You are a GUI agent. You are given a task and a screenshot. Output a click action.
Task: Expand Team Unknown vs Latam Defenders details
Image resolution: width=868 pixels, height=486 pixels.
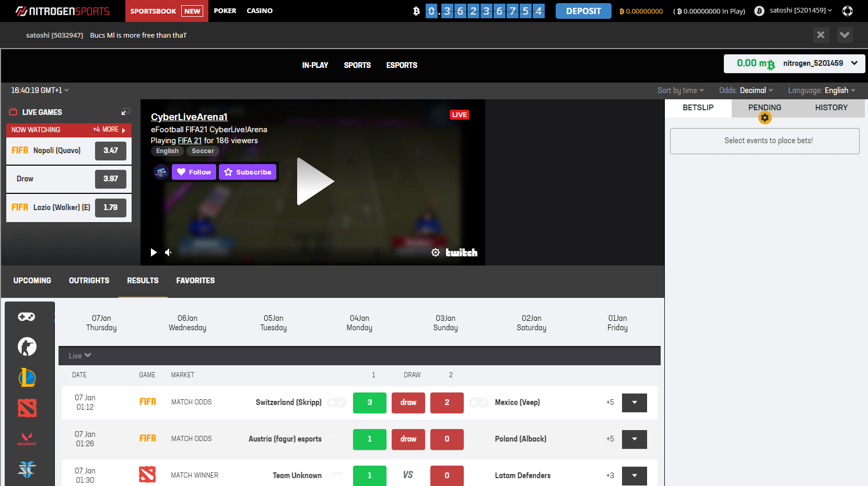635,476
